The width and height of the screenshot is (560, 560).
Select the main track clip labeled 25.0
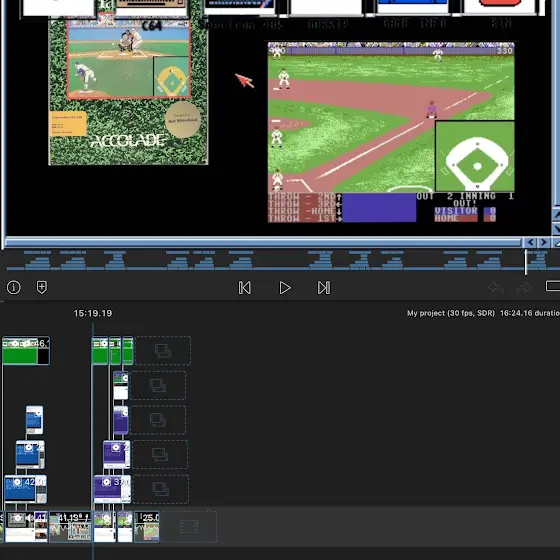(147, 526)
